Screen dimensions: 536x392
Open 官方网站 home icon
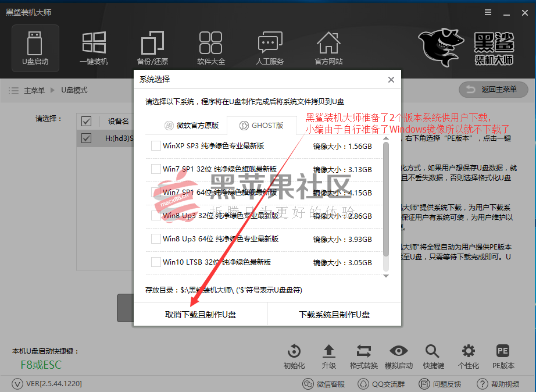pyautogui.click(x=328, y=48)
